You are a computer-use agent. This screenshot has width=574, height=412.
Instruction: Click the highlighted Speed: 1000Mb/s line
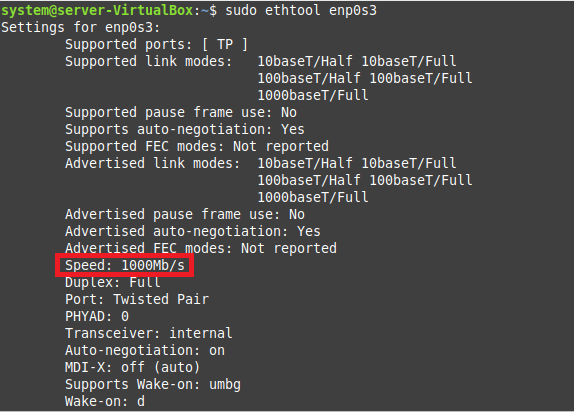124,265
